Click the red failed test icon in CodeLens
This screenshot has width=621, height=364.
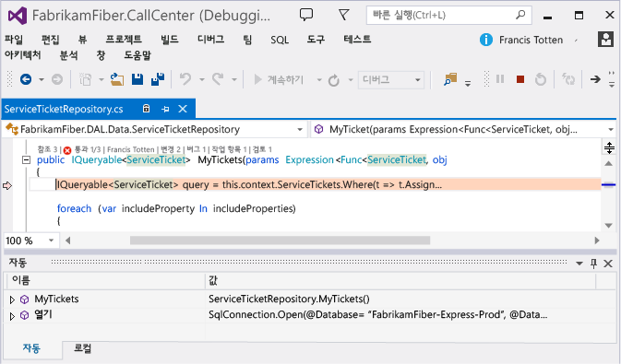pos(67,150)
